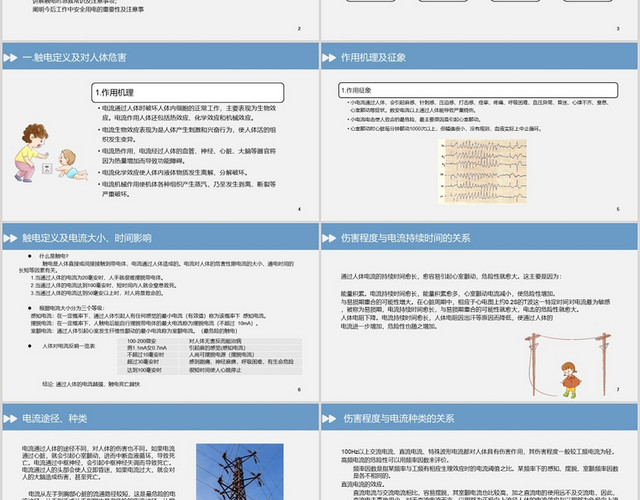640x500 pixels.
Task: Select the transmission tower photo
Action: click(x=240, y=471)
